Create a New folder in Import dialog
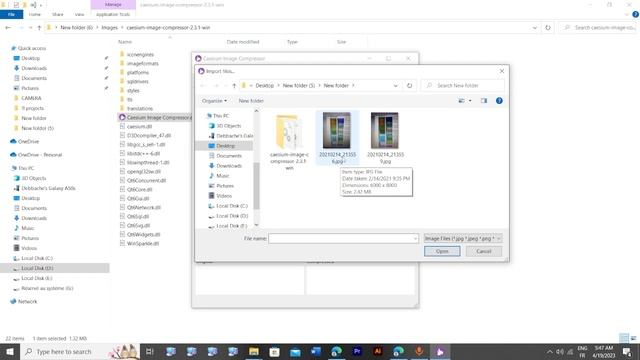 [x=251, y=101]
